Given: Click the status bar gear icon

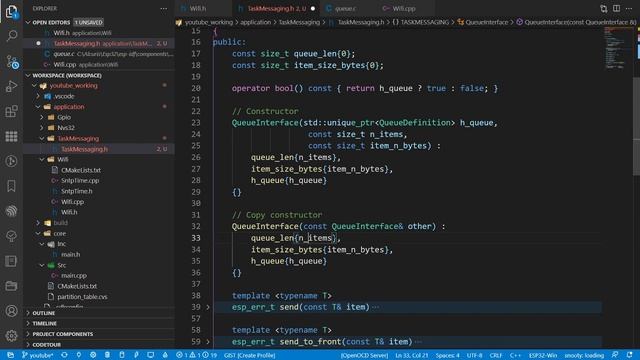Looking at the screenshot, I should pos(93,355).
